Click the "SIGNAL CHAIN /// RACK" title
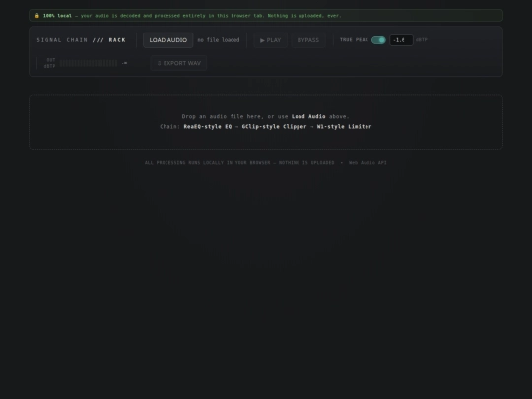Screen dimensions: 532x399 pos(82,40)
